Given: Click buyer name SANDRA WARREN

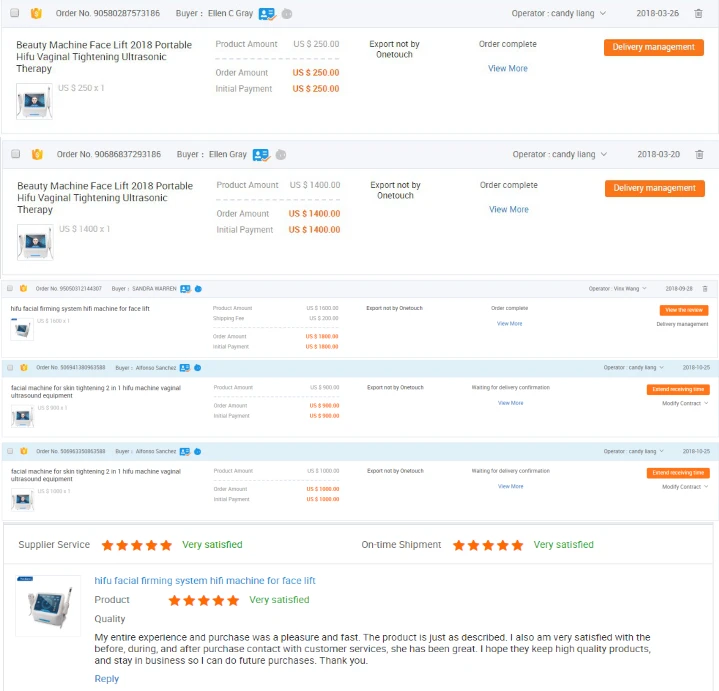Looking at the screenshot, I should click(154, 289).
